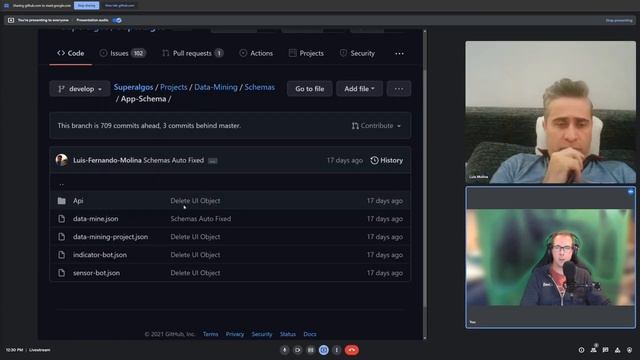Open sensor-bot.json file
640x360 pixels.
pyautogui.click(x=96, y=273)
